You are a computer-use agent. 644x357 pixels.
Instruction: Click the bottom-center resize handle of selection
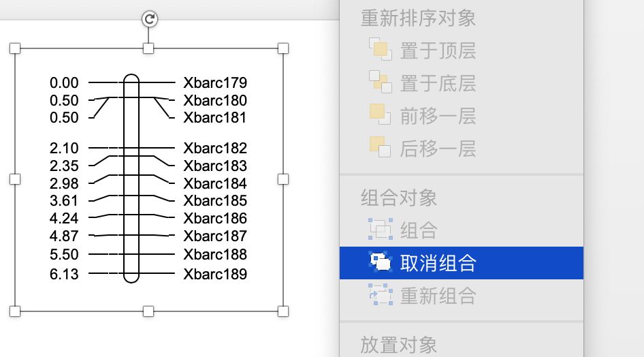(x=148, y=311)
